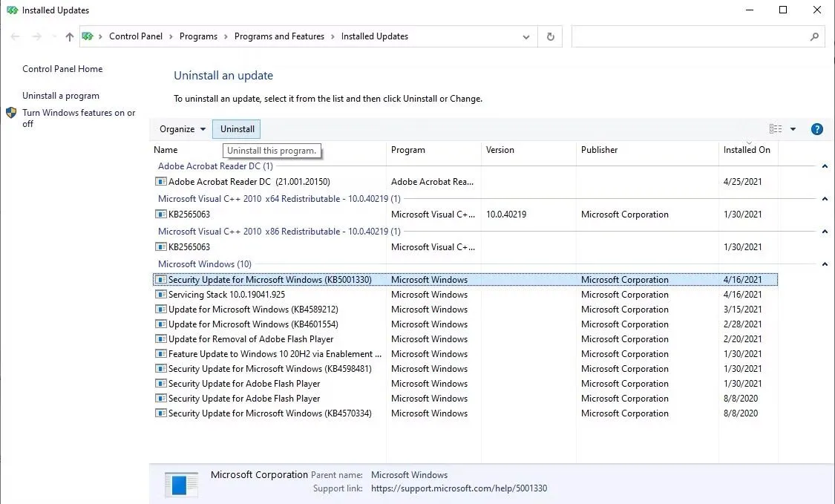Open the Organize dropdown menu
Viewport: 835px width, 504px height.
coord(183,129)
